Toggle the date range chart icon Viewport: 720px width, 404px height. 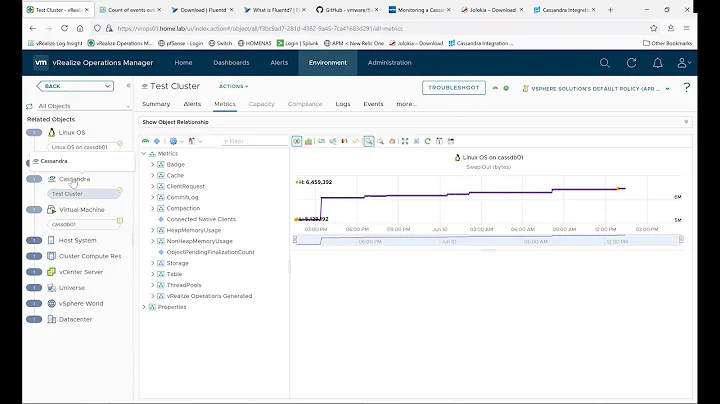point(439,141)
